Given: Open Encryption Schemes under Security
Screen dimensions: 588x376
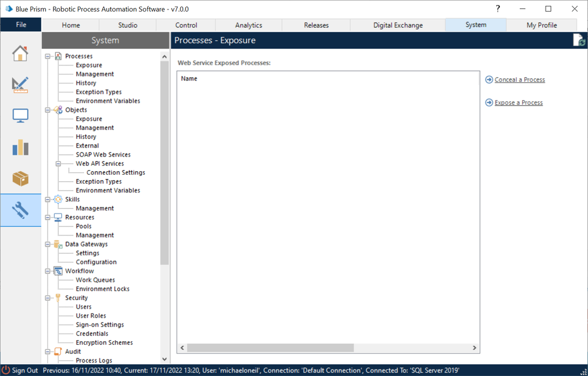Looking at the screenshot, I should click(x=104, y=342).
